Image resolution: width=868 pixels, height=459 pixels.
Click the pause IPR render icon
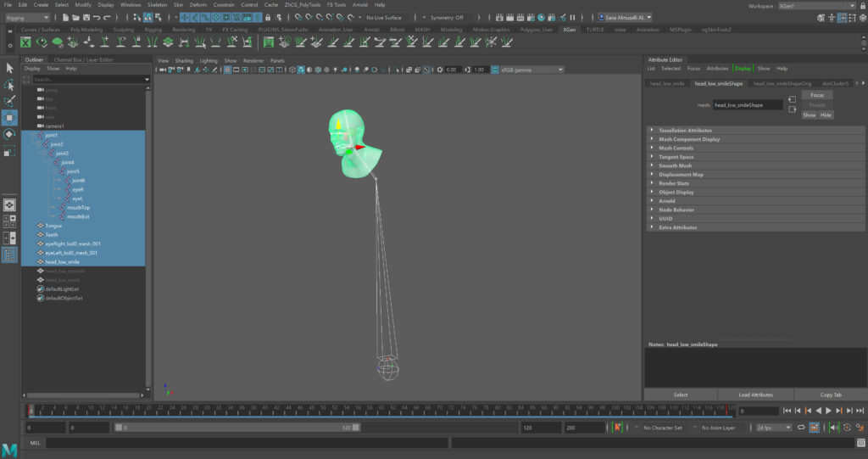[x=572, y=17]
